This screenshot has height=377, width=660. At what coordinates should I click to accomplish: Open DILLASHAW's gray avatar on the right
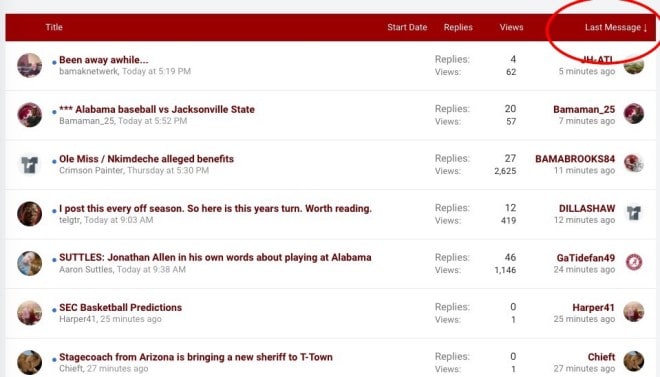tap(633, 213)
